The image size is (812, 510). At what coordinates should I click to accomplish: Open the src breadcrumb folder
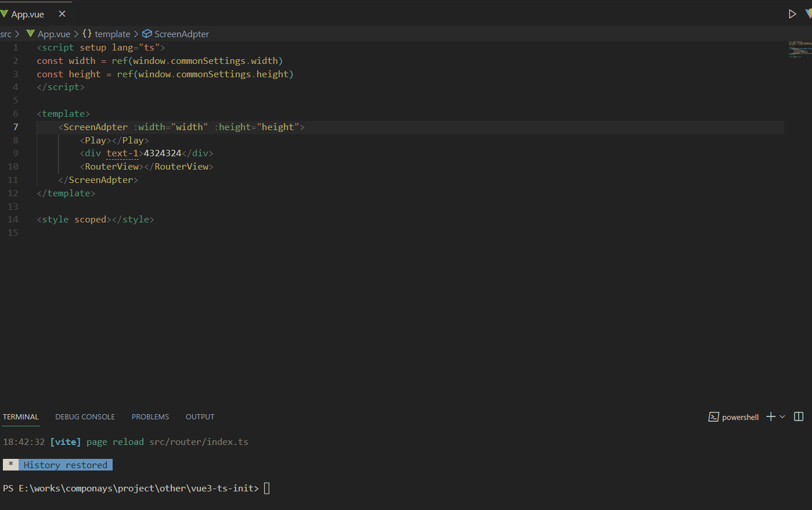point(6,34)
